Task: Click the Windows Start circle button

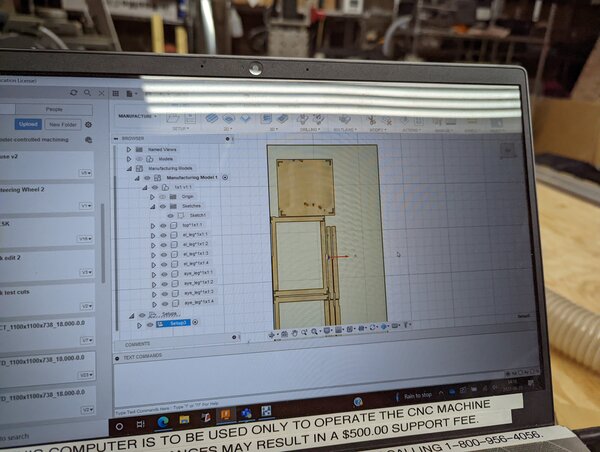Action: click(x=119, y=426)
